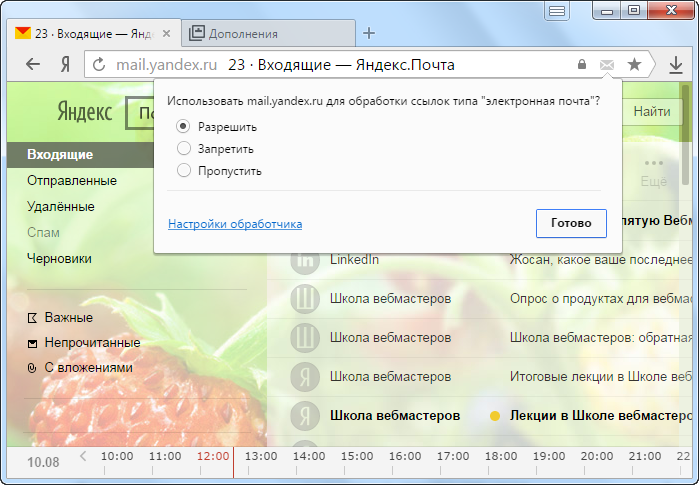
Task: Open the Yandex home Я button
Action: [65, 65]
